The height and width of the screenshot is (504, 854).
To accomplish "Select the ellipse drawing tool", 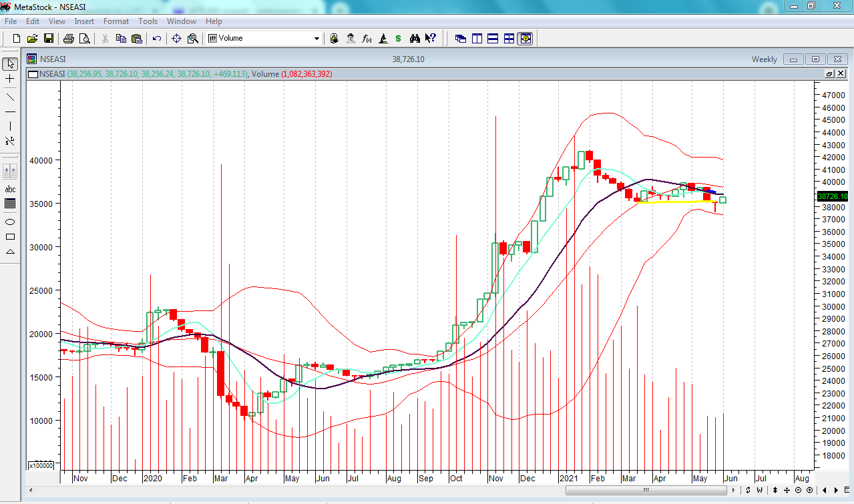I will (10, 222).
